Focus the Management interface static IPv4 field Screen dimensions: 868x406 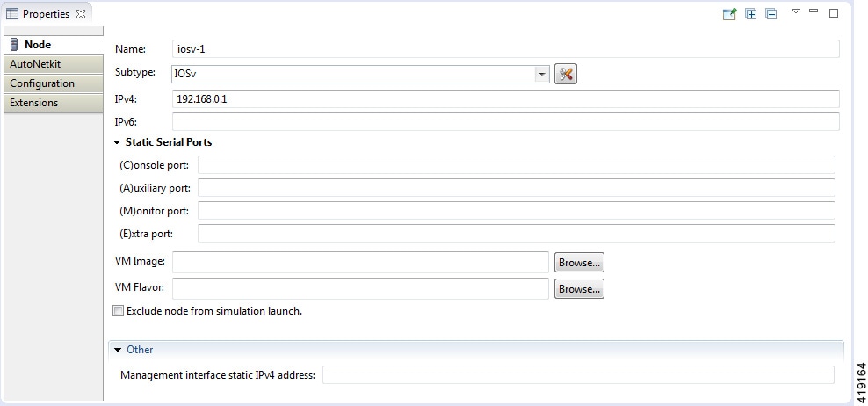[578, 375]
